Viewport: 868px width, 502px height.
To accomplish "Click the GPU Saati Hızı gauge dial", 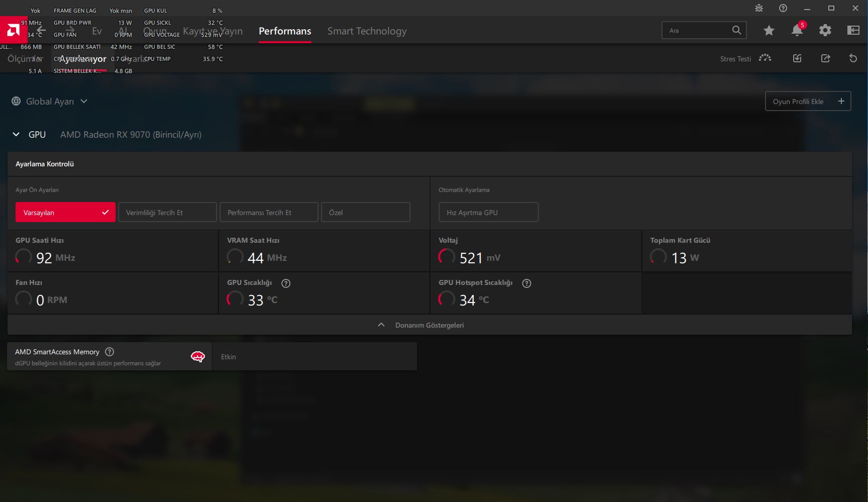I will [x=23, y=257].
